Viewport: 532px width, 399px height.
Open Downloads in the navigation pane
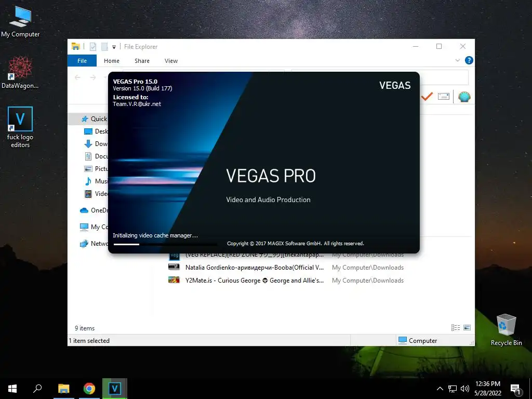[96, 144]
